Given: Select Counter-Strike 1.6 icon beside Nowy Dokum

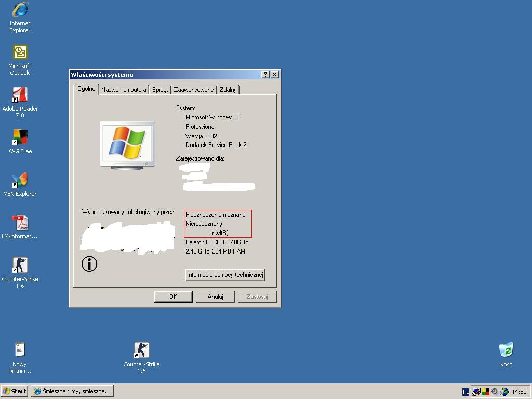Looking at the screenshot, I should tap(141, 358).
